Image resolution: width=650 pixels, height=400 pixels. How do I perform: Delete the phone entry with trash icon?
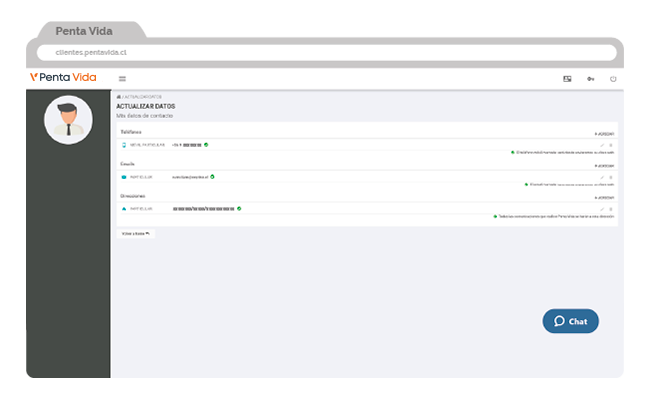(x=611, y=145)
